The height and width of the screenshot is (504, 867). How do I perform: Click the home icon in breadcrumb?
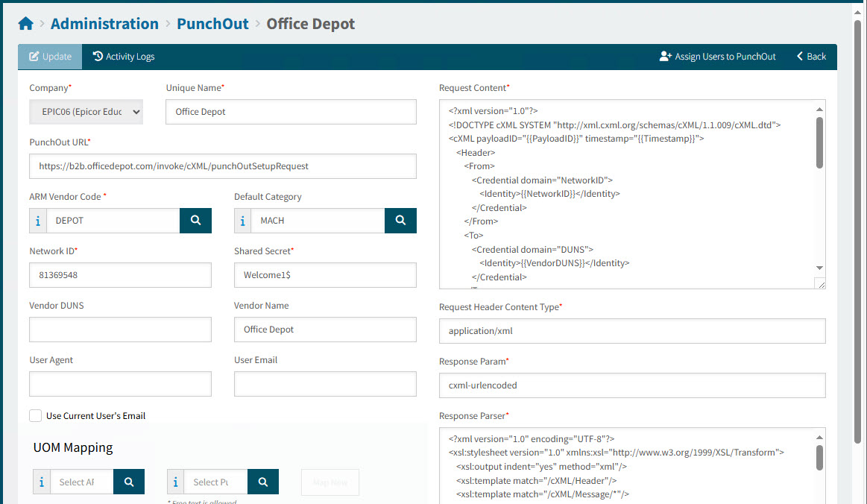coord(25,24)
